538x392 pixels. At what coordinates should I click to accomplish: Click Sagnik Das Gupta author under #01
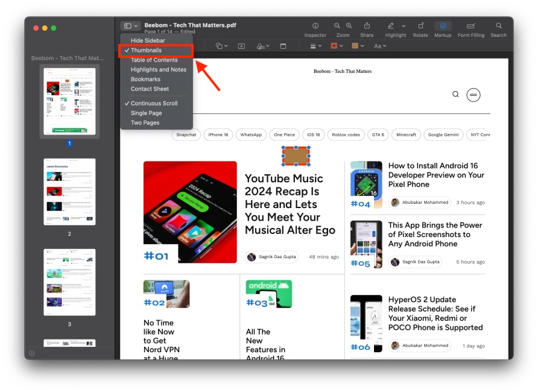click(271, 256)
